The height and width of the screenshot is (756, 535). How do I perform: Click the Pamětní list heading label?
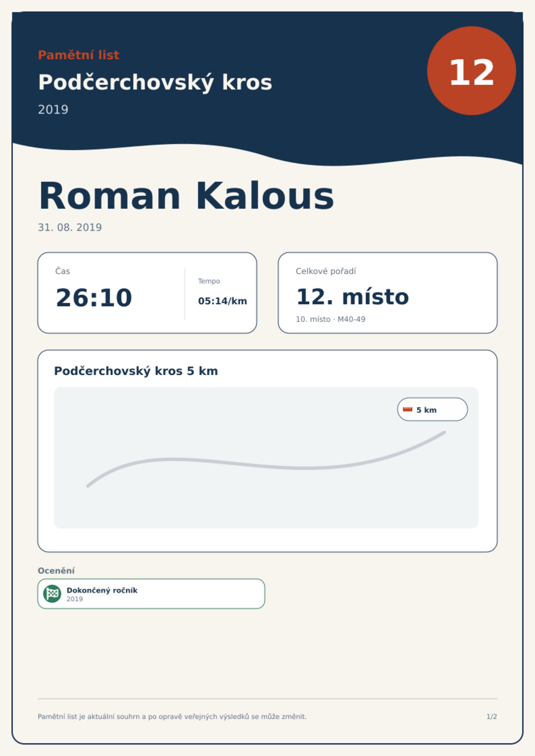coord(78,55)
